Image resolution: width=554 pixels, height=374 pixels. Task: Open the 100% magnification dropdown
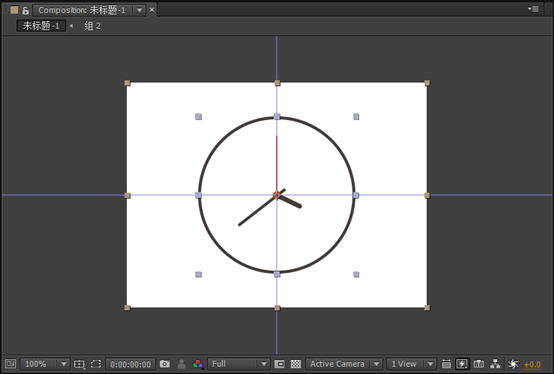pyautogui.click(x=45, y=364)
